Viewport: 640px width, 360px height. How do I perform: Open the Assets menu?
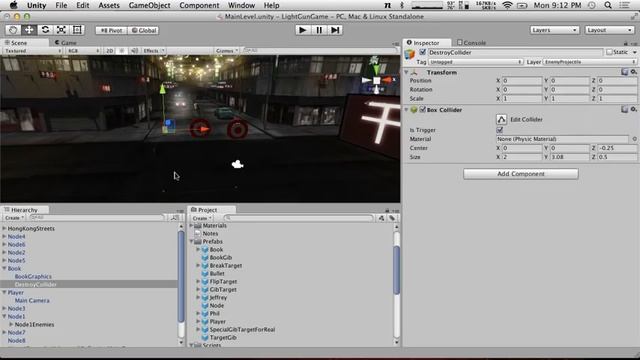coord(109,5)
